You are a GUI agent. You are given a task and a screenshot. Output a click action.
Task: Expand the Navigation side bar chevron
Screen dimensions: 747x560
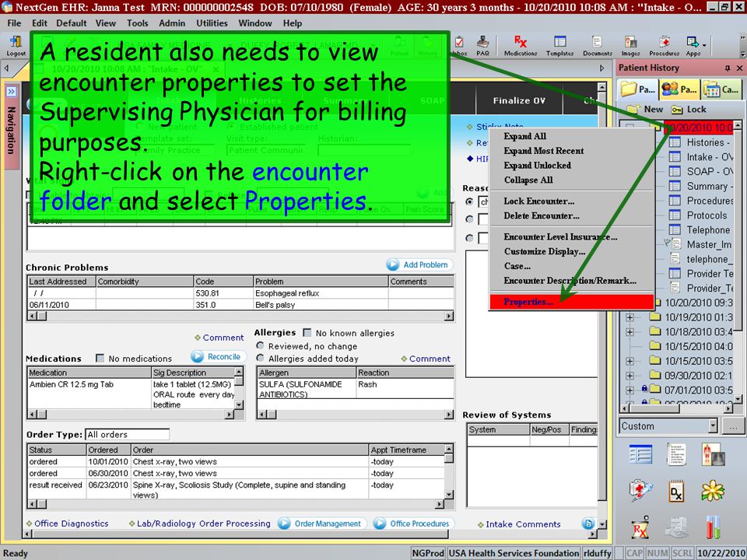[x=11, y=92]
